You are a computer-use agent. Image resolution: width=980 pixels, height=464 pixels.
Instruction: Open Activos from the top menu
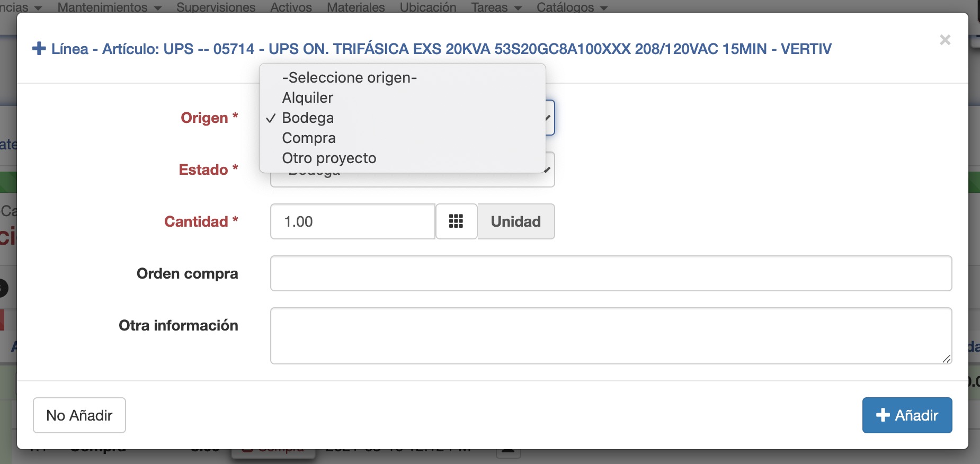coord(291,7)
